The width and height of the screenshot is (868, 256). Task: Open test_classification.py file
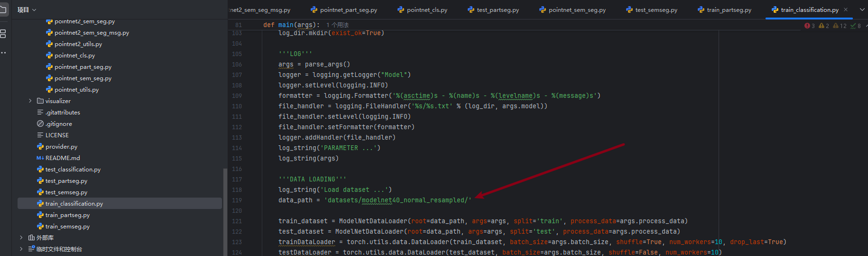[x=73, y=170]
